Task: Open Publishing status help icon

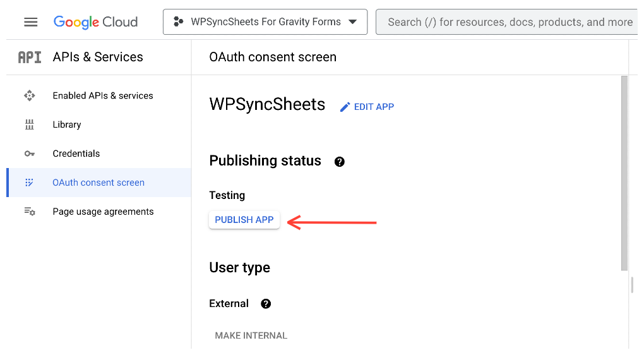Action: tap(339, 162)
